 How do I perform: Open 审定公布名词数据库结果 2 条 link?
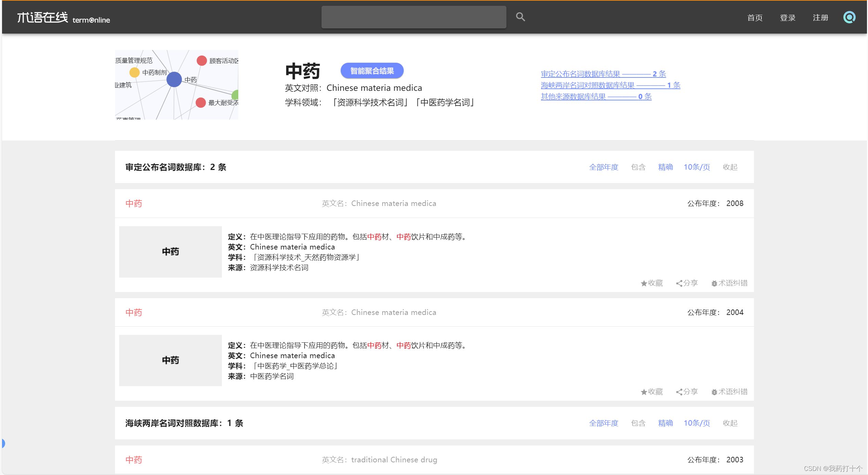coord(603,74)
